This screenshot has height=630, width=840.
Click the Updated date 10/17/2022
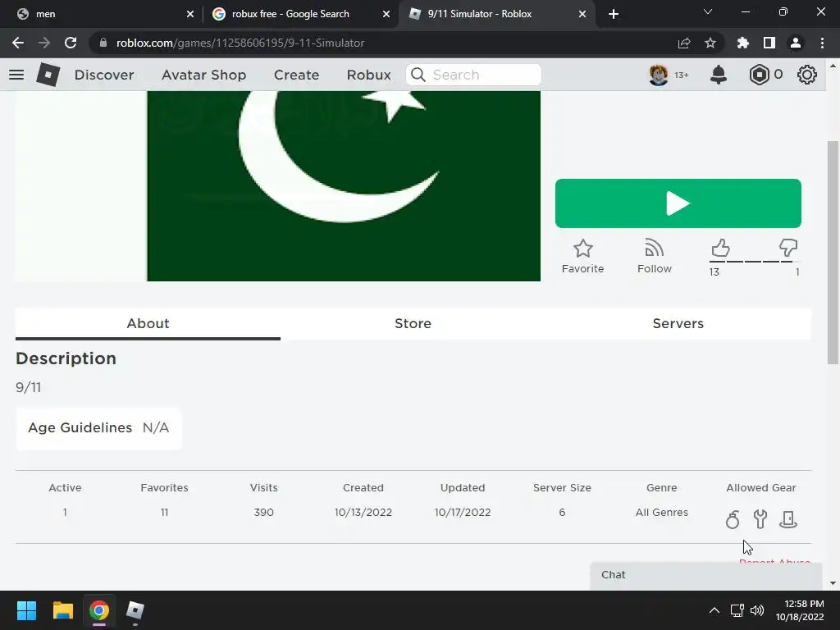coord(463,512)
